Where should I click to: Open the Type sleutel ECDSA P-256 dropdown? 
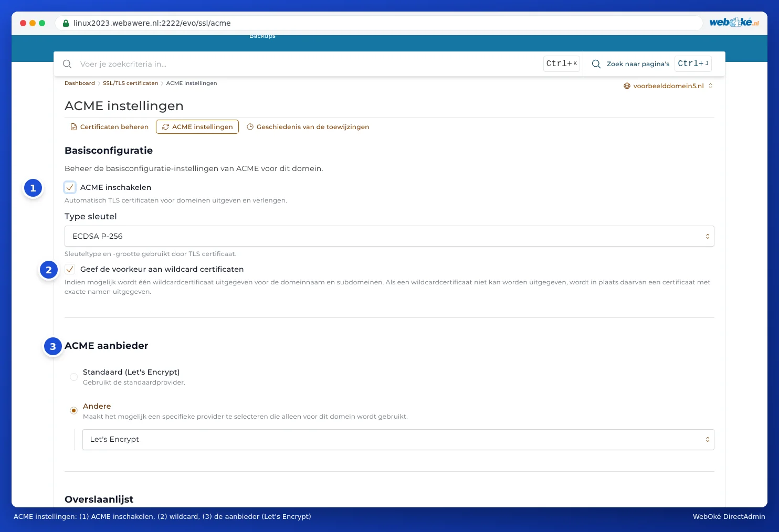(x=389, y=236)
